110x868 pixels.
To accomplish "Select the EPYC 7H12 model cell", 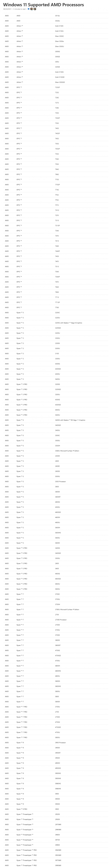I will (57, 210).
